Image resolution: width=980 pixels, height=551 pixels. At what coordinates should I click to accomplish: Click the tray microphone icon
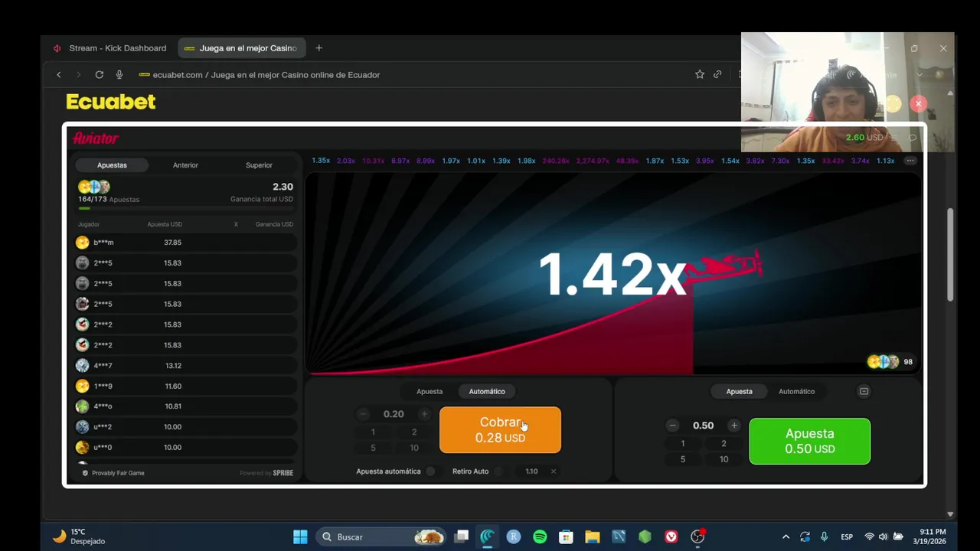pos(824,536)
